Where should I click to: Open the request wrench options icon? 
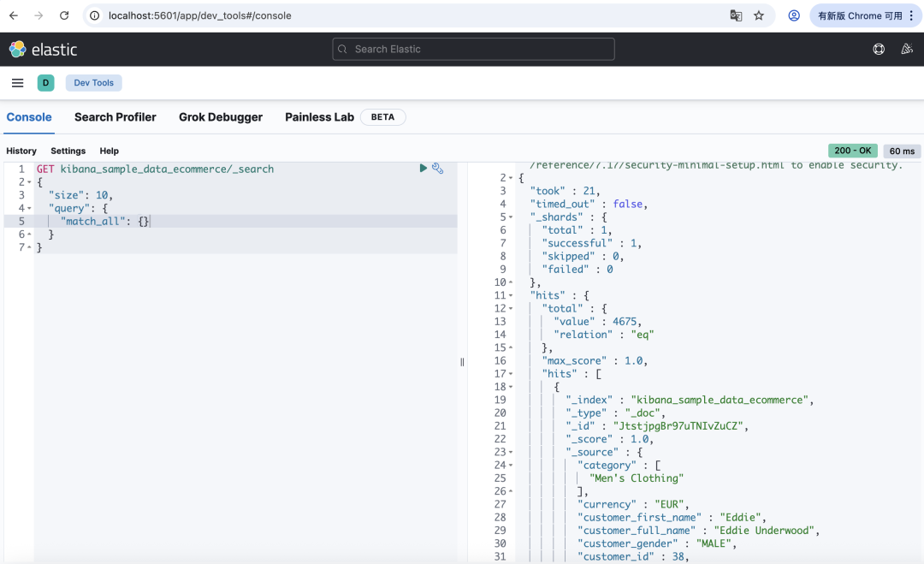(437, 169)
